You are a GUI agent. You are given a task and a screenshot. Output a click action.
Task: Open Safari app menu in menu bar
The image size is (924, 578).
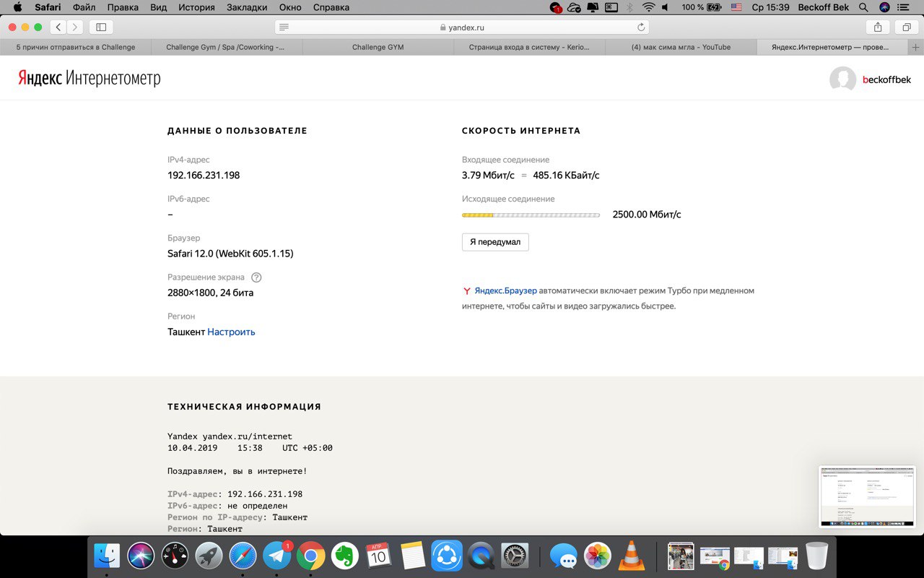pos(48,7)
